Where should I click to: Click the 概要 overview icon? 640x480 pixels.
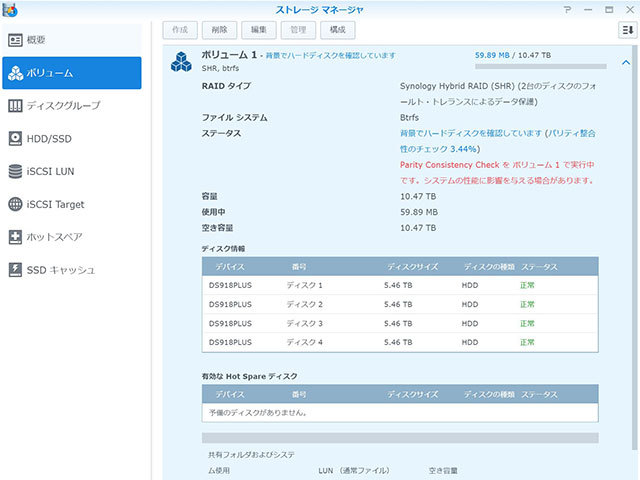[16, 40]
